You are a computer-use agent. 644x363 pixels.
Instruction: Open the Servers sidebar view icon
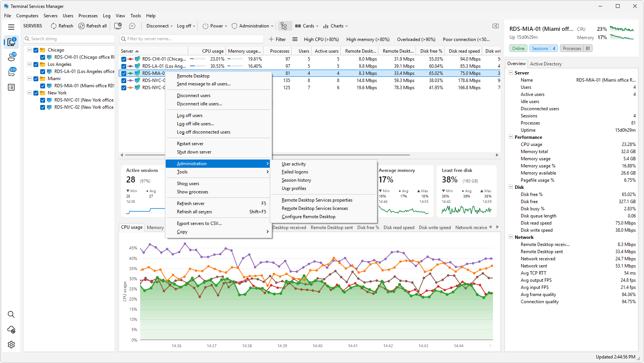click(11, 42)
